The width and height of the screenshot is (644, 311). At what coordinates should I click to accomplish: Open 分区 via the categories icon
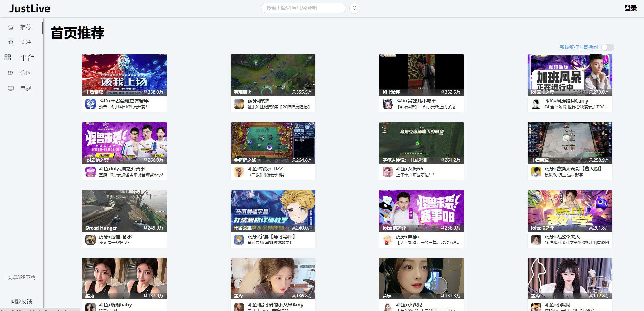pyautogui.click(x=11, y=73)
